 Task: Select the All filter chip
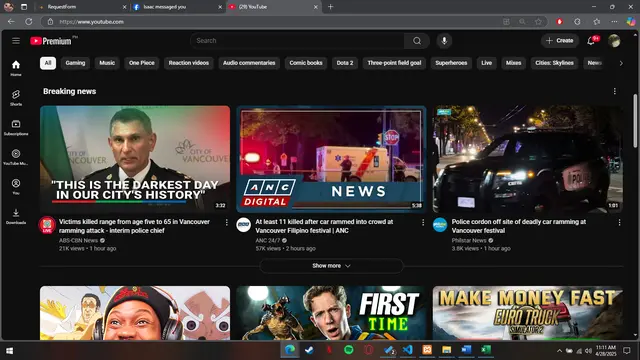click(x=48, y=63)
